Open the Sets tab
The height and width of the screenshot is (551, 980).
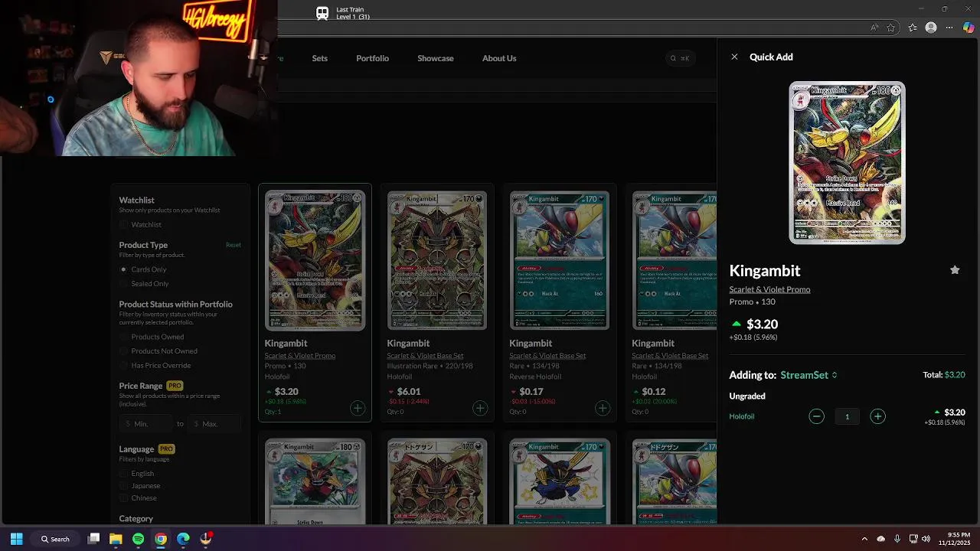pyautogui.click(x=319, y=58)
